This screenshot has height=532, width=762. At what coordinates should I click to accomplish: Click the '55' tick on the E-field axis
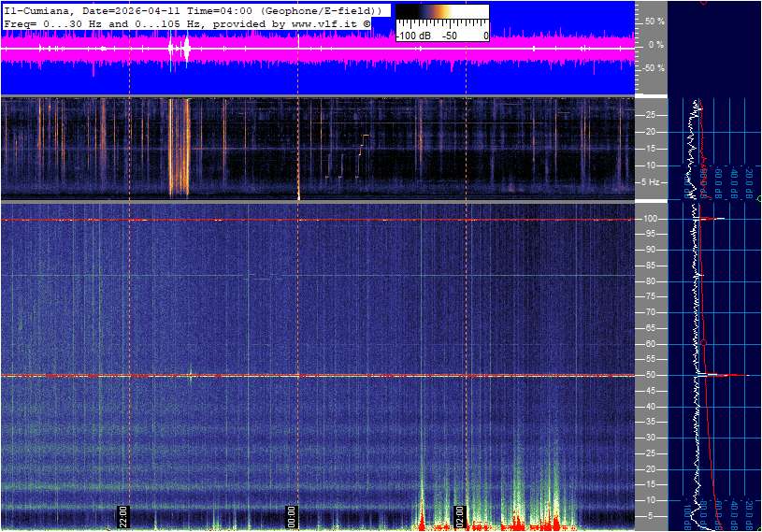click(x=650, y=359)
